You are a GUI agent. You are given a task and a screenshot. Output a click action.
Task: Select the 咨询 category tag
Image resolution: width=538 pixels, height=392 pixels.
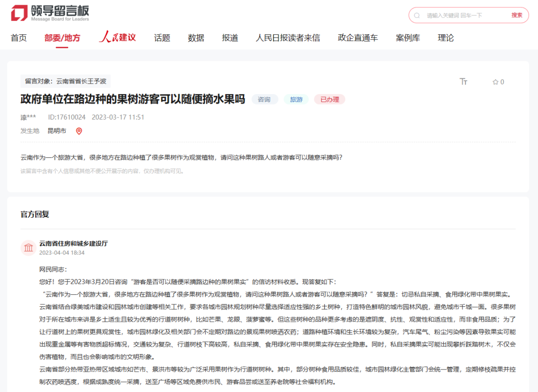(x=265, y=99)
